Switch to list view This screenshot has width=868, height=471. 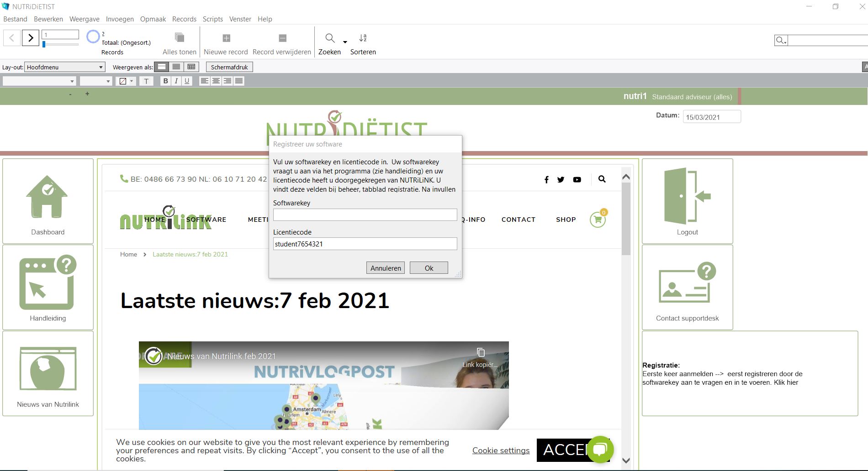coord(176,67)
